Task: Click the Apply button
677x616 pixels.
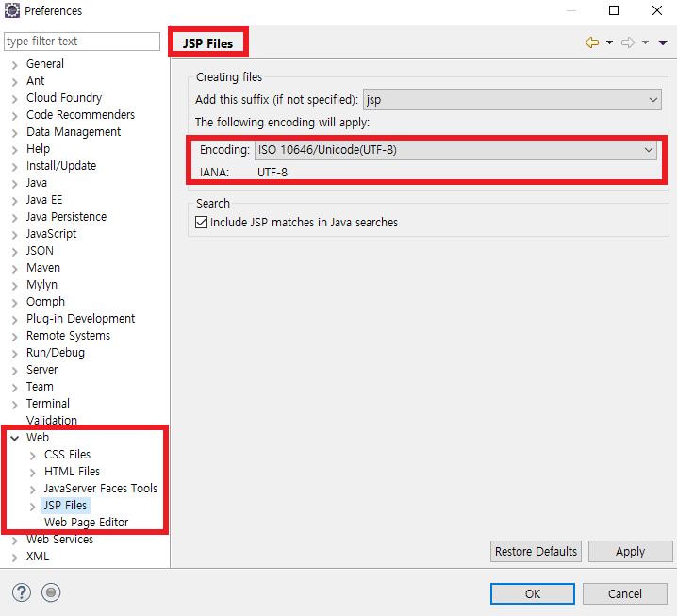Action: coord(631,551)
